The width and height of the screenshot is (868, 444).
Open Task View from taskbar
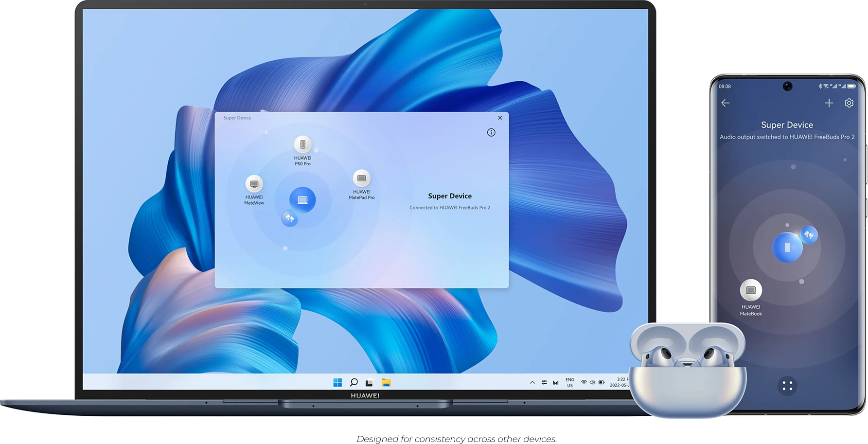point(370,383)
